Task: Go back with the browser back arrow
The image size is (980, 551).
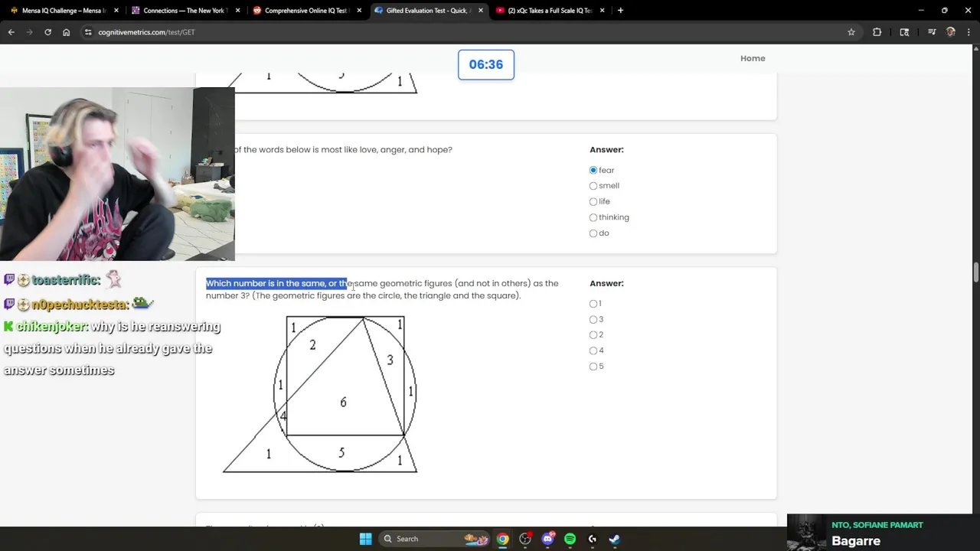Action: (x=11, y=32)
